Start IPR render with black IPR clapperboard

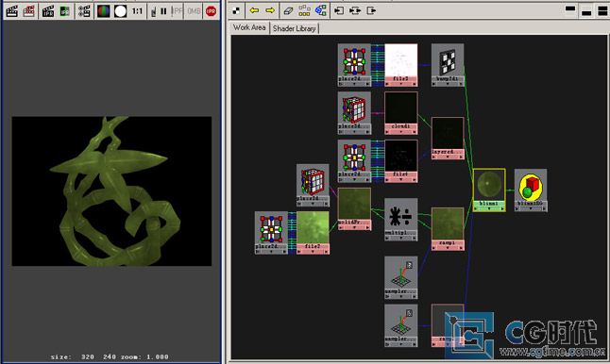pos(48,11)
